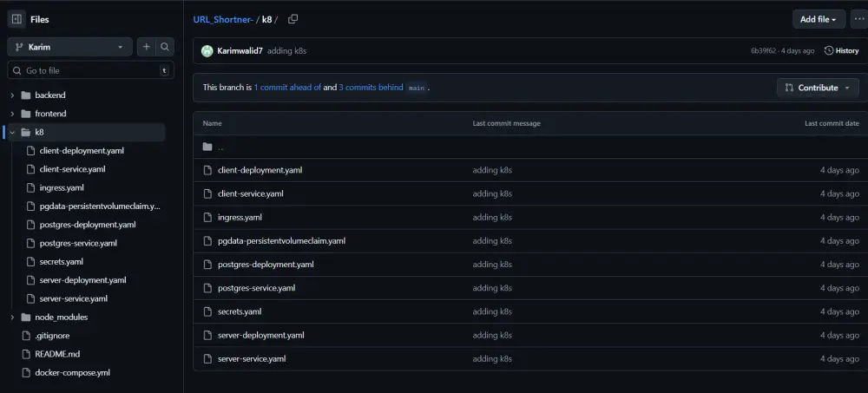
Task: Click URL_Shortner- breadcrumb link
Action: click(x=222, y=19)
